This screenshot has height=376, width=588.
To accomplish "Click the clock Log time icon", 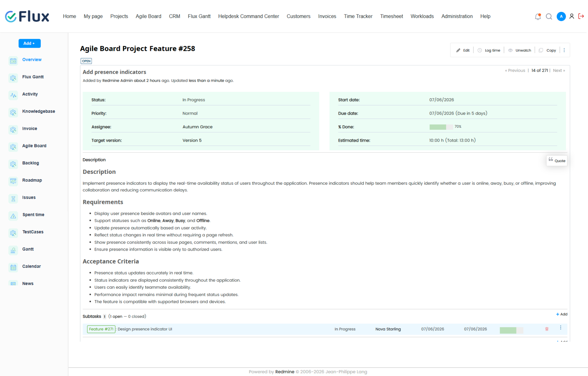I will tap(480, 50).
